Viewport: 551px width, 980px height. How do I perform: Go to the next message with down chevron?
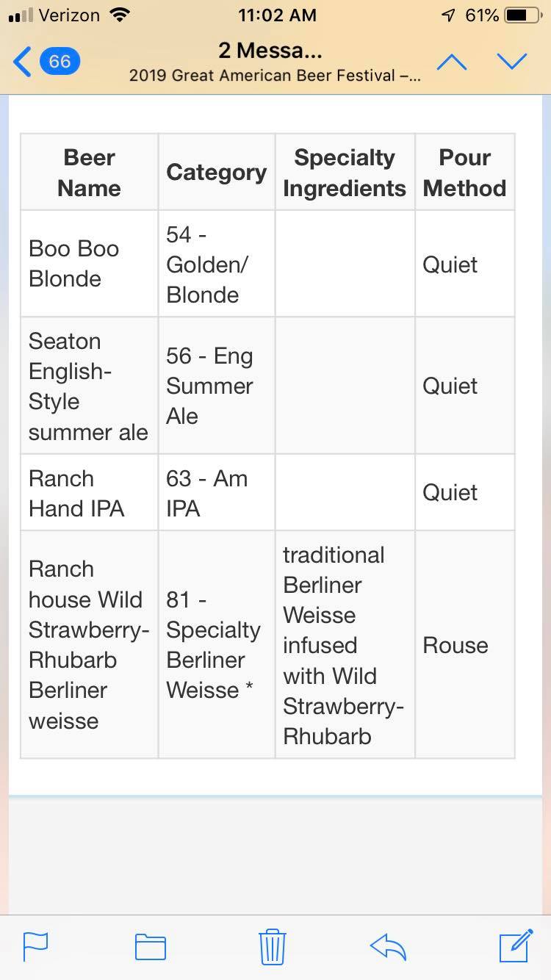click(511, 62)
